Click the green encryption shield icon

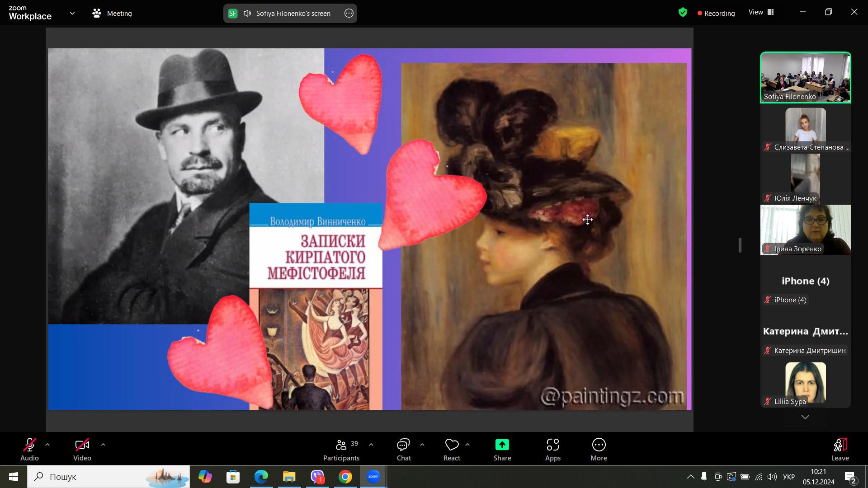683,13
